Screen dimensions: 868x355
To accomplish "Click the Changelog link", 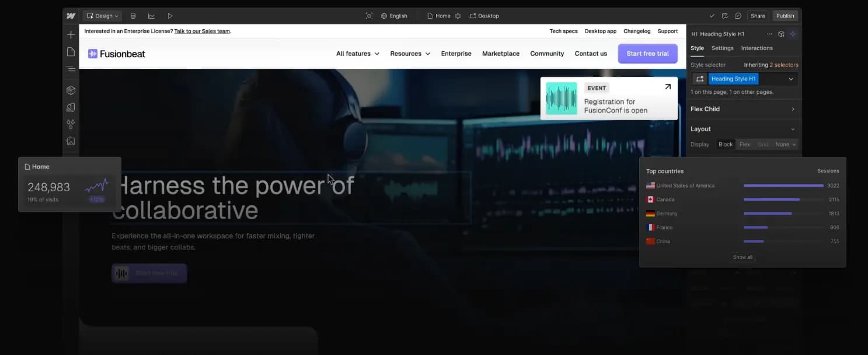I will click(637, 31).
